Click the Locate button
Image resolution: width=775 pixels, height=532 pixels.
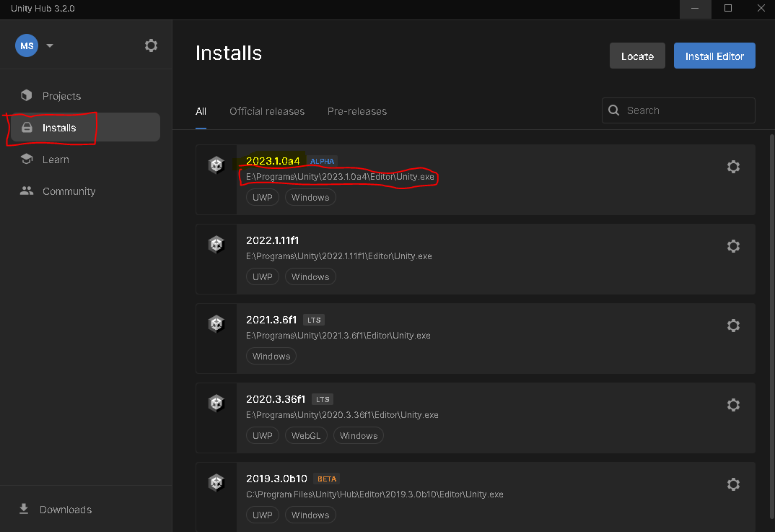(x=637, y=56)
